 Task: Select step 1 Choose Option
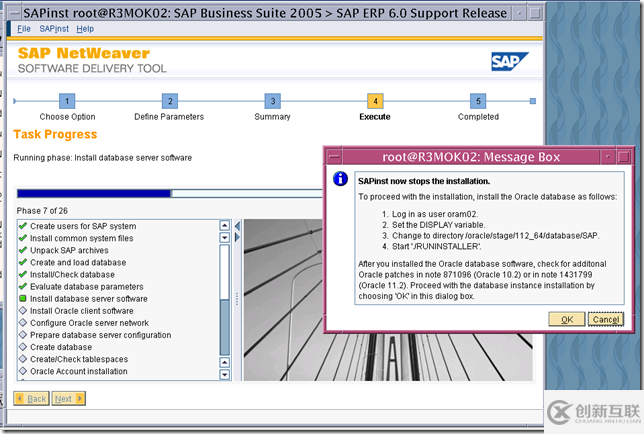pyautogui.click(x=67, y=101)
